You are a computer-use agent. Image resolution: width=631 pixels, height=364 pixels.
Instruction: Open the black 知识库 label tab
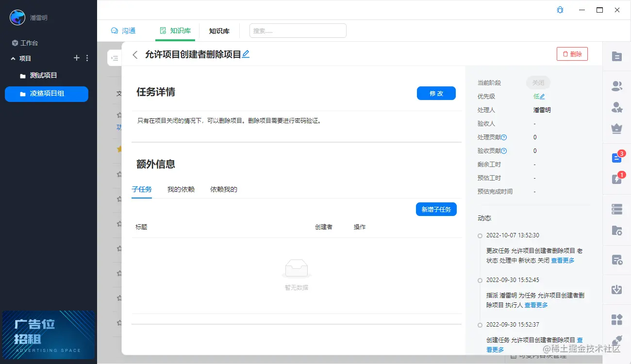click(219, 31)
